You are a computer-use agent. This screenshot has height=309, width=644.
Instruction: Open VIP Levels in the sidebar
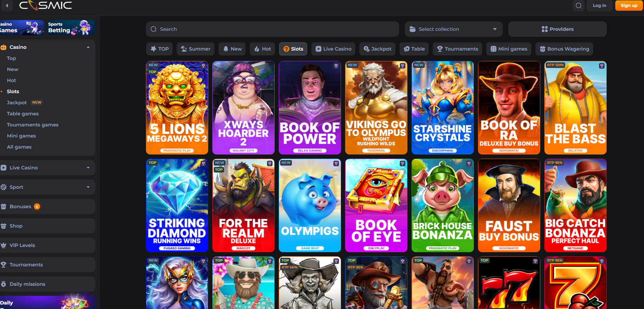coord(47,245)
